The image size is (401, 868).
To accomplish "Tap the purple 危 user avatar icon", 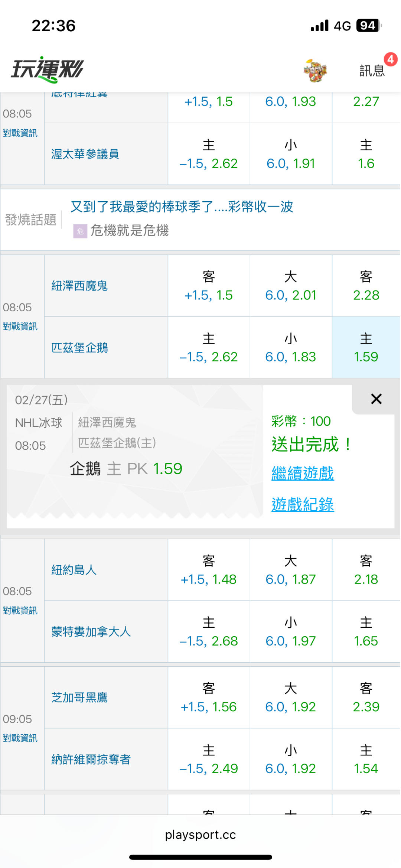I will tap(80, 231).
